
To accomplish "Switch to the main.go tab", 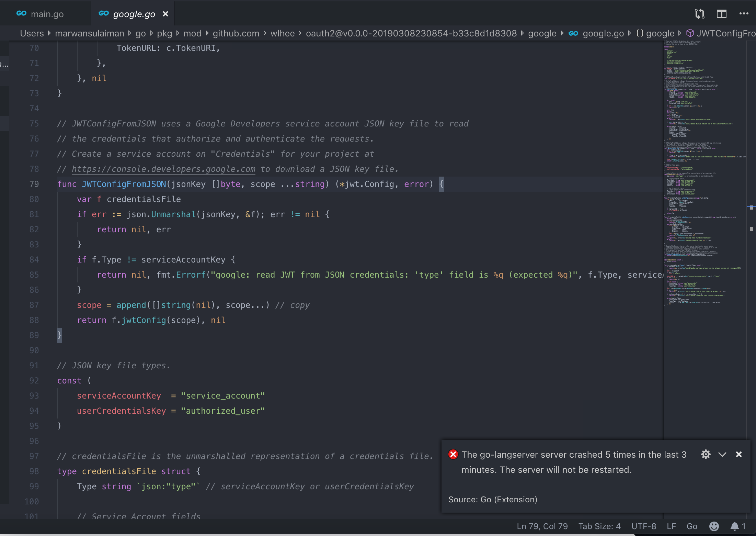I will coord(47,14).
